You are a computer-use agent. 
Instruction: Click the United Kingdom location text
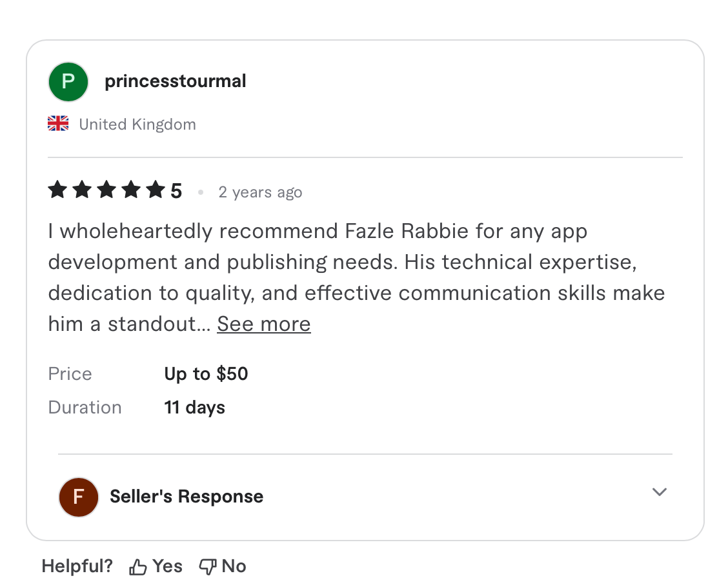tap(137, 124)
